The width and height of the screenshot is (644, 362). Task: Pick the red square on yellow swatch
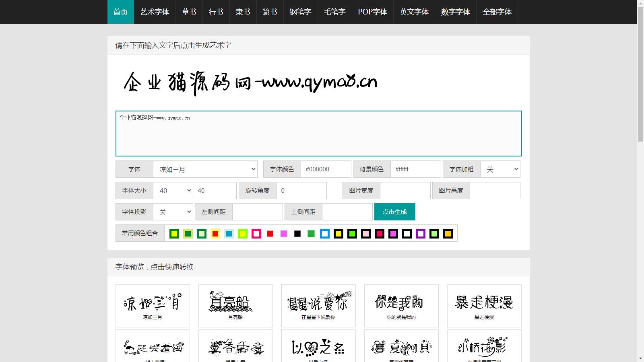pos(215,234)
